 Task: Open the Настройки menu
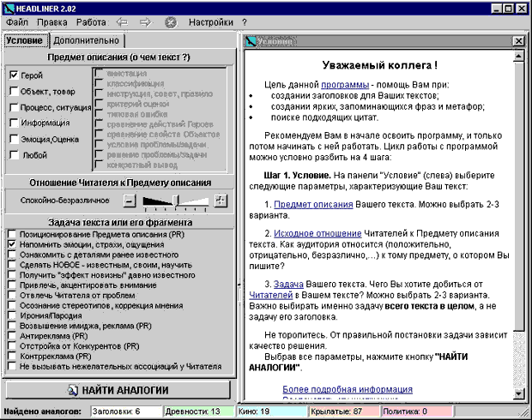(x=211, y=22)
